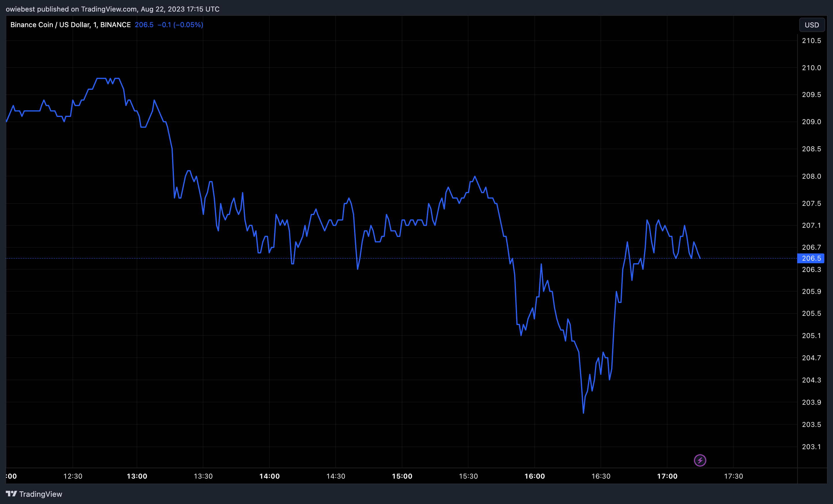Click the 205.9 price axis label
This screenshot has height=504, width=833.
(811, 292)
